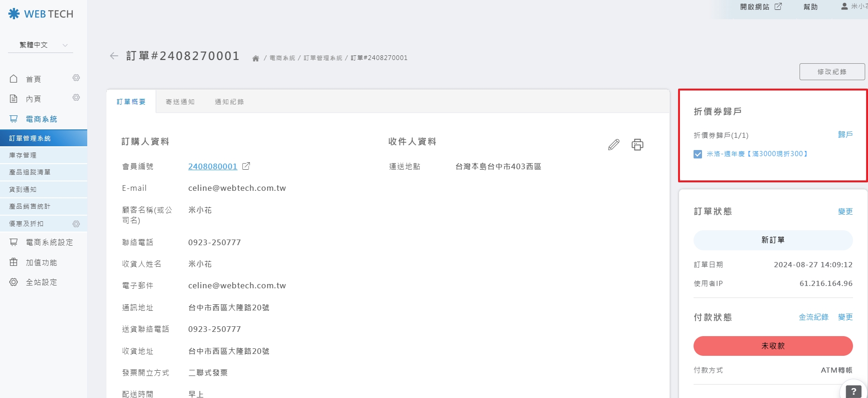Image resolution: width=868 pixels, height=398 pixels.
Task: Switch to the 寄送通知 tab
Action: click(180, 102)
